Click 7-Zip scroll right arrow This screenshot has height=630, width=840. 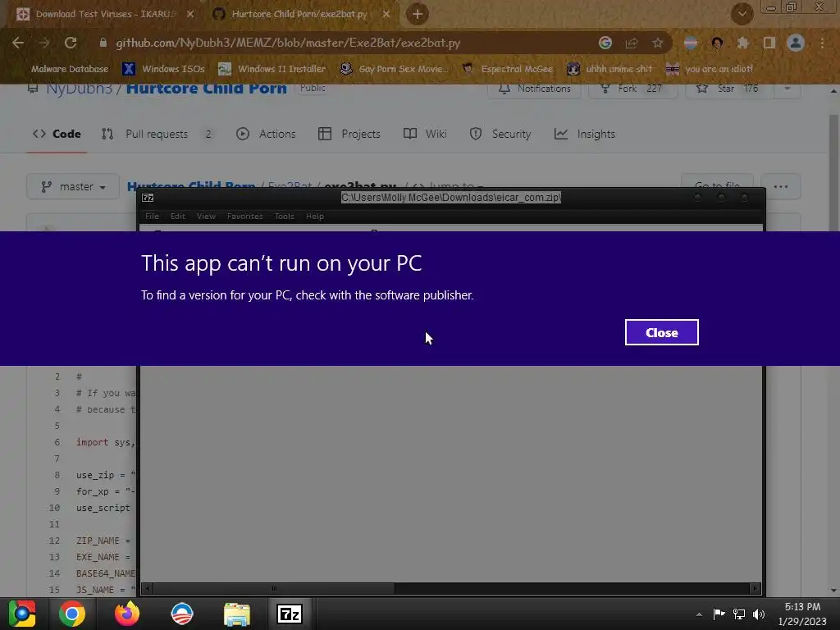pyautogui.click(x=755, y=589)
